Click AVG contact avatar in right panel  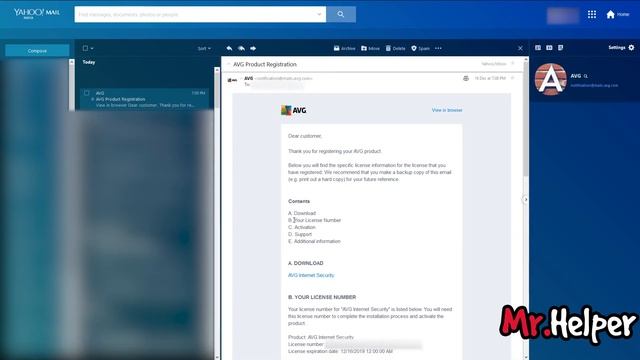pyautogui.click(x=551, y=79)
